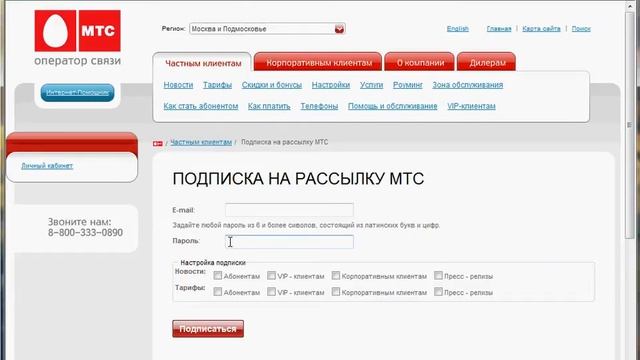Screen dimensions: 640x360
Task: Click Частным клиентам breadcrumb link
Action: tap(201, 142)
